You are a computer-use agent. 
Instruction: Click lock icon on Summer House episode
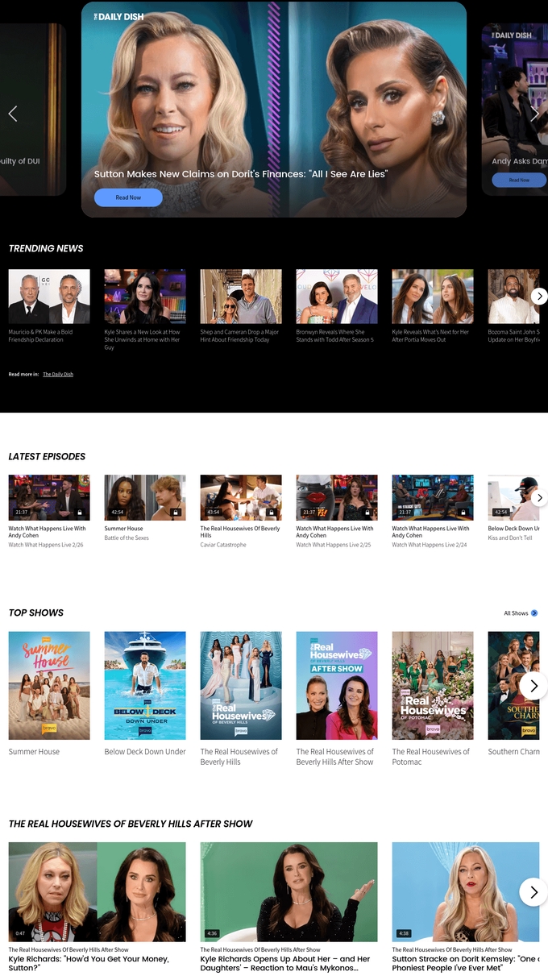point(176,512)
